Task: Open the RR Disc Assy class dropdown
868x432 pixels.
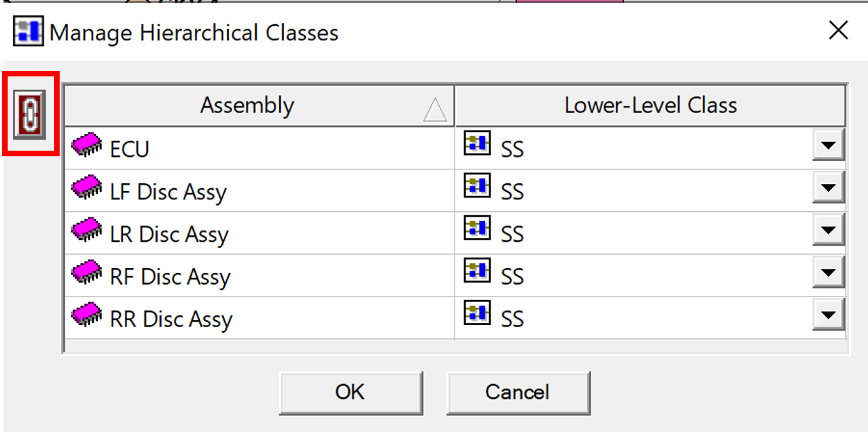Action: click(828, 315)
